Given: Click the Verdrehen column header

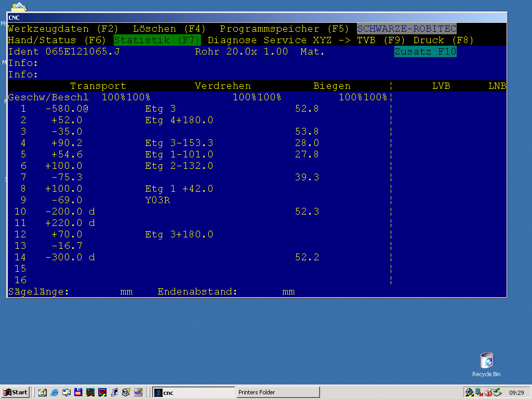Looking at the screenshot, I should coord(222,86).
